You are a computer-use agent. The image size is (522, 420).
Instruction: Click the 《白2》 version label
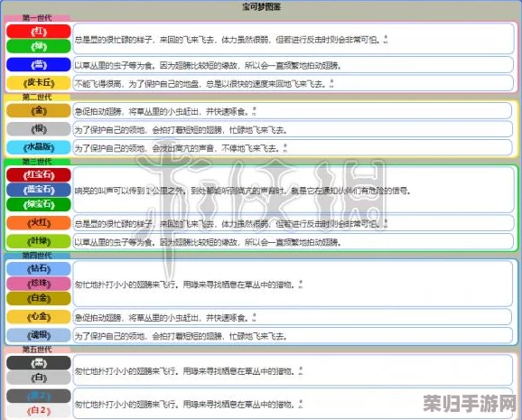[x=39, y=411]
